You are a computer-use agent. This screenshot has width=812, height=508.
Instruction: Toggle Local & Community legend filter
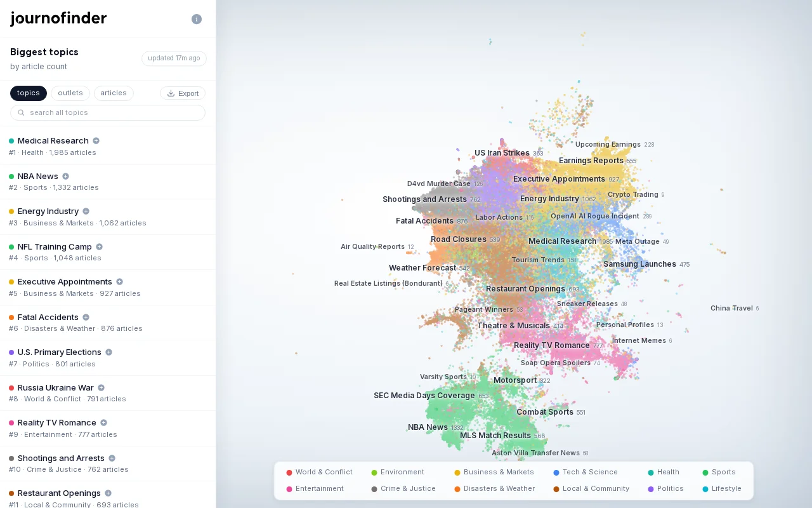click(x=591, y=489)
